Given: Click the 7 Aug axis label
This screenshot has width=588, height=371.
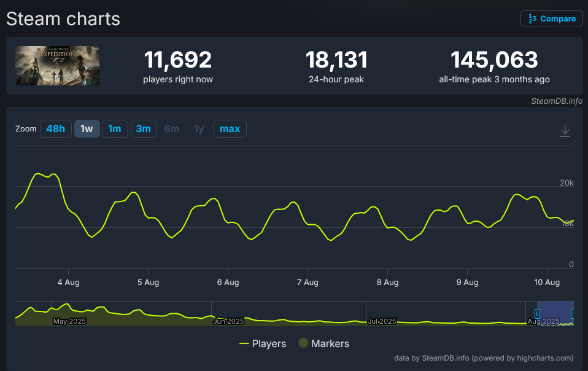Looking at the screenshot, I should coord(308,282).
